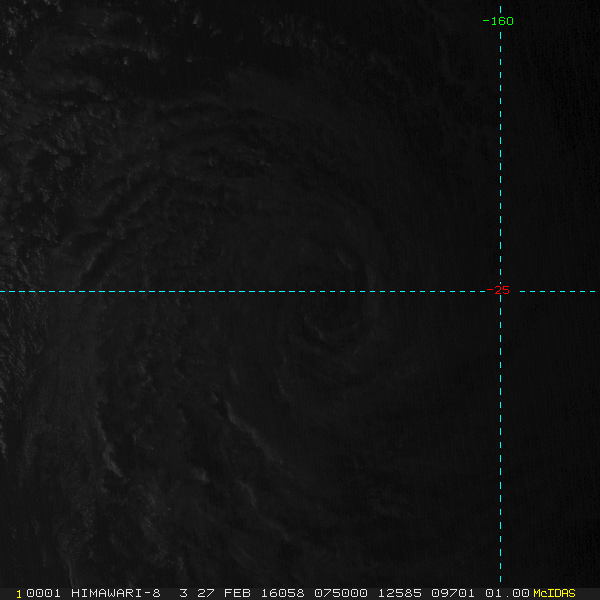
Task: Click the yellow McIDAS label
Action: (554, 593)
